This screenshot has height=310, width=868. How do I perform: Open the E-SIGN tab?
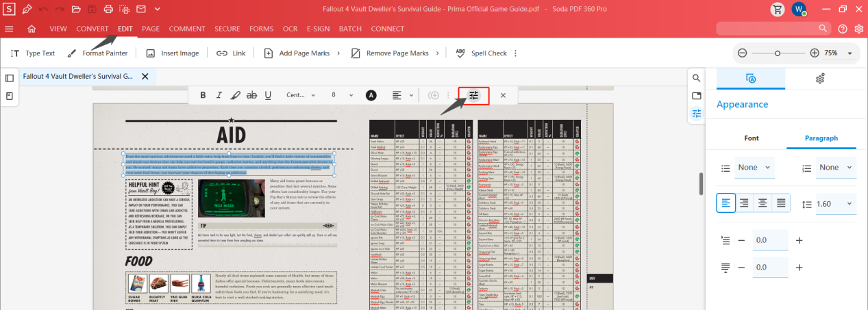coord(318,29)
